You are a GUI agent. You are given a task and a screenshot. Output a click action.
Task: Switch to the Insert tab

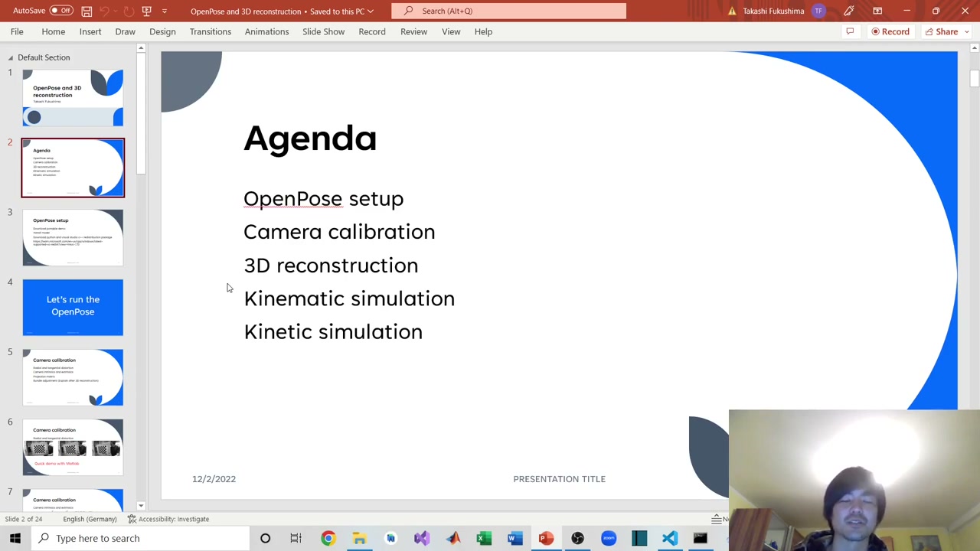coord(90,31)
